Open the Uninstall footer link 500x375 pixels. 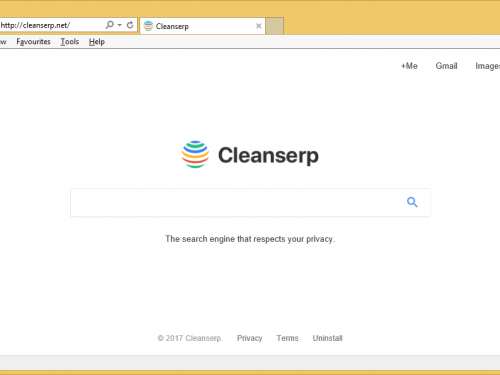[327, 338]
